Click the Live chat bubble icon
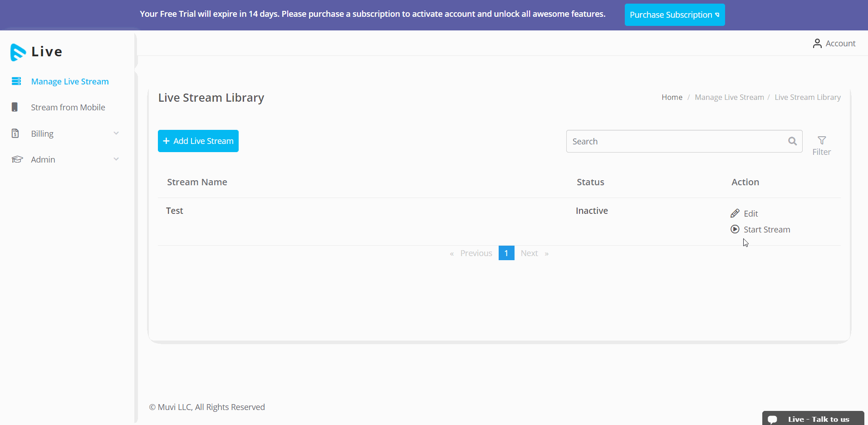This screenshot has height=425, width=868. pyautogui.click(x=773, y=420)
